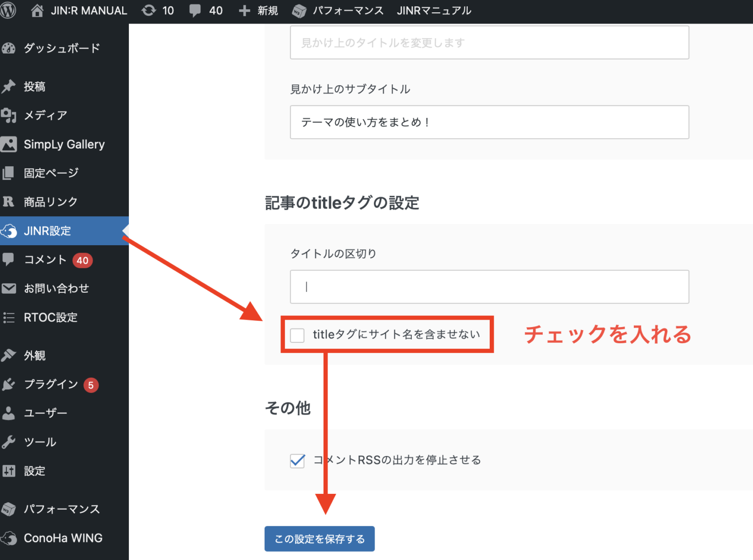Click the 見かけ上のサブタイトル text field
753x560 pixels.
(489, 122)
